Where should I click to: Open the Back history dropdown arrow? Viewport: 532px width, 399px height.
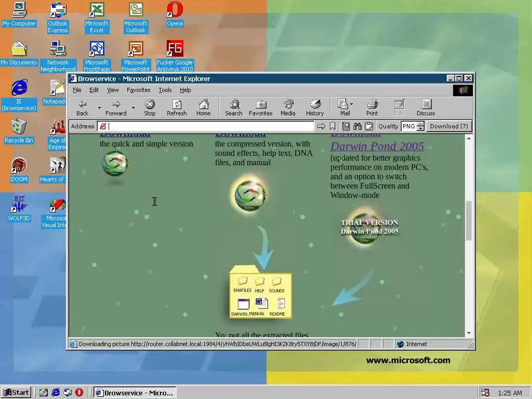[99, 108]
